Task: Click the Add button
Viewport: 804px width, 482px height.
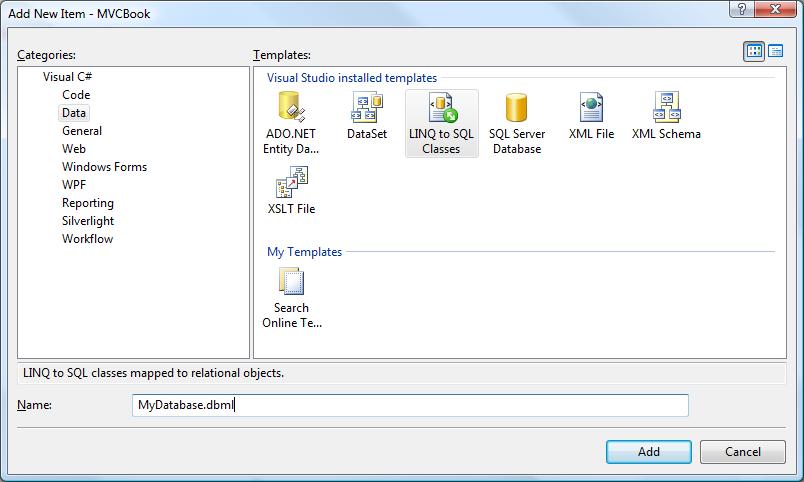Action: 648,452
